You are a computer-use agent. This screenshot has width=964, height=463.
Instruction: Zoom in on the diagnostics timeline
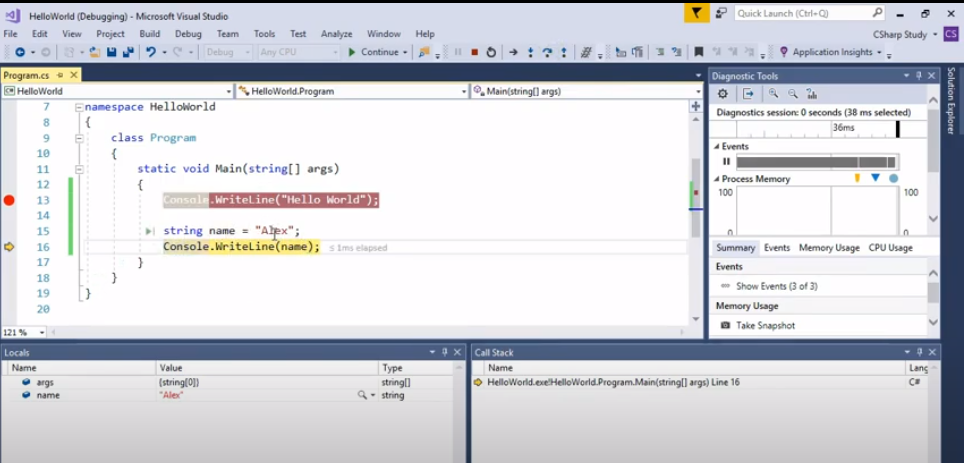pos(773,94)
